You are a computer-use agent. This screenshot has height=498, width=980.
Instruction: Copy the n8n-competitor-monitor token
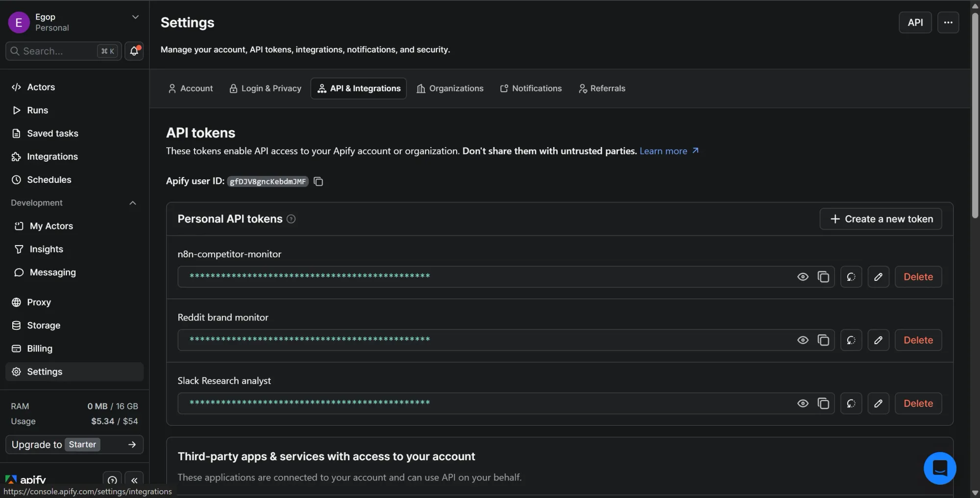click(x=823, y=277)
